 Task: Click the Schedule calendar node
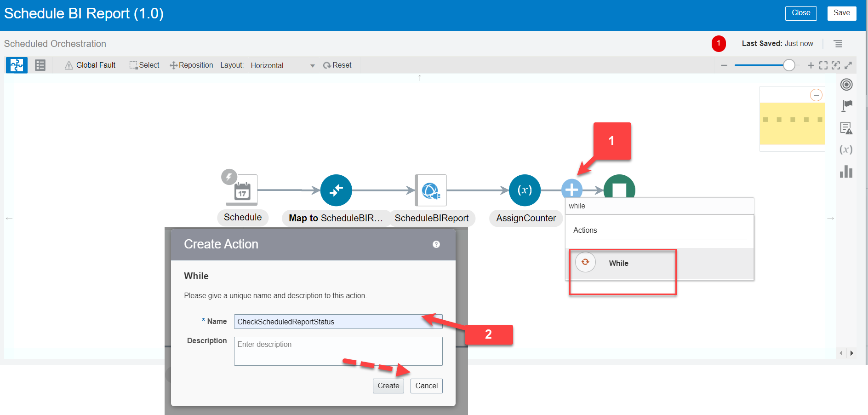242,190
